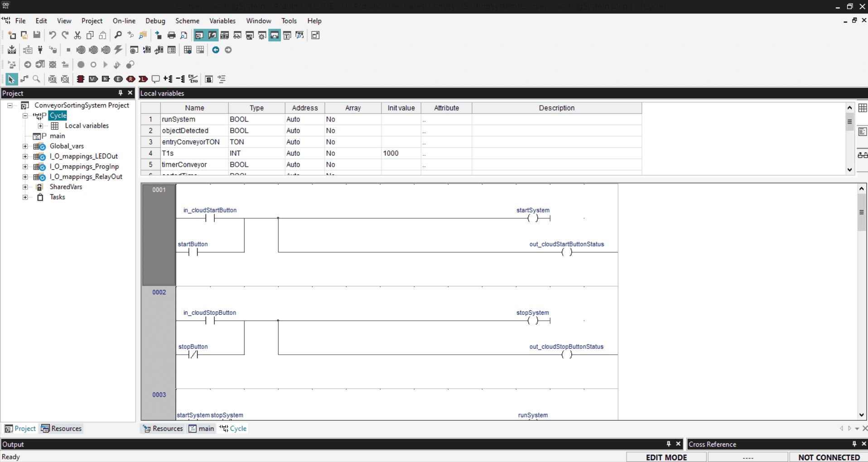Toggle the Project window view button
Image resolution: width=868 pixels, height=462 pixels.
199,35
